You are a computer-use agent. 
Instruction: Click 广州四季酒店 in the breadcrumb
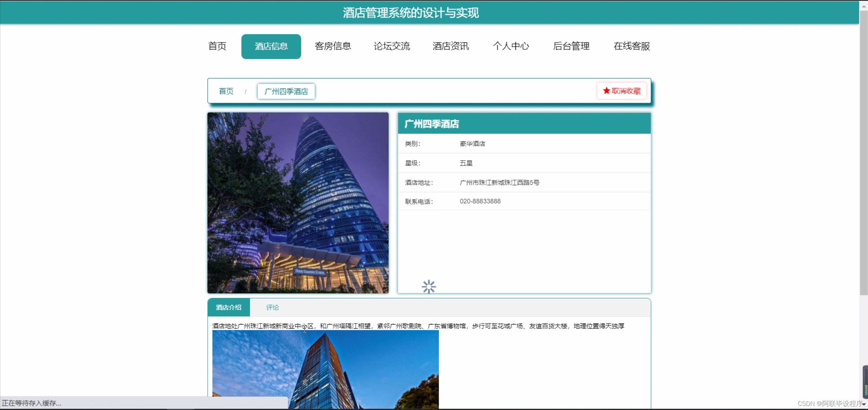[286, 91]
